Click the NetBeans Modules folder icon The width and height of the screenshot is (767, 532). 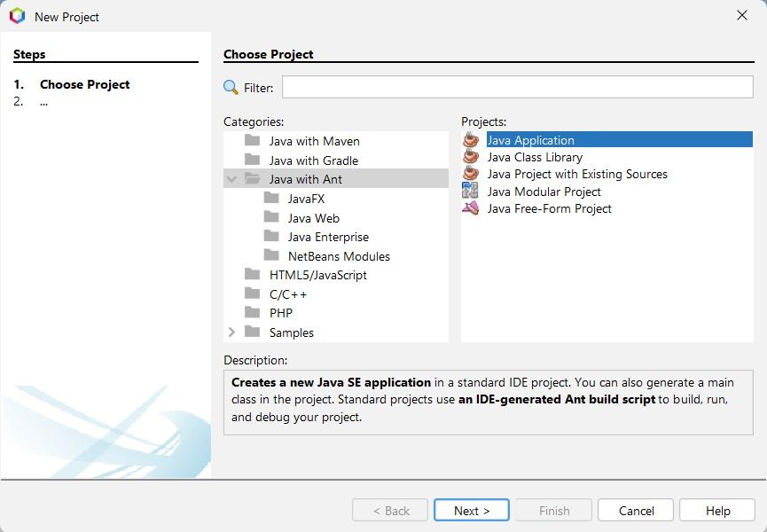(x=271, y=254)
